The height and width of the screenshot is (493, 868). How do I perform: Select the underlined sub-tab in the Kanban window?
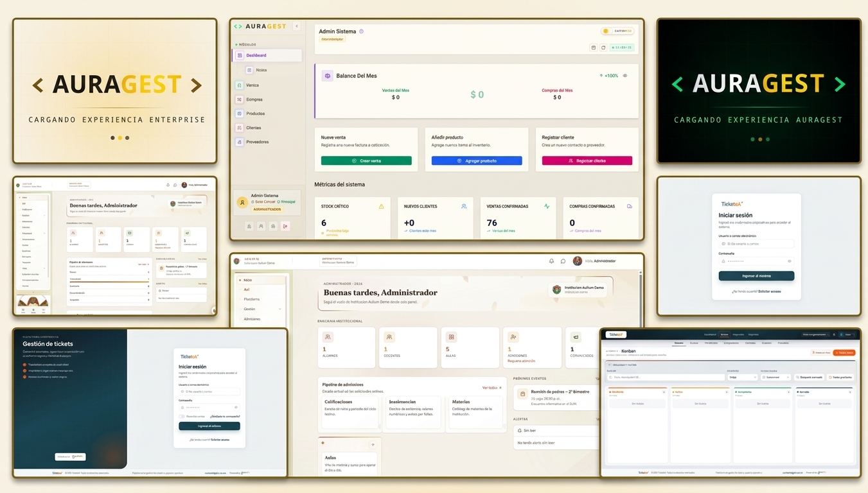point(679,343)
